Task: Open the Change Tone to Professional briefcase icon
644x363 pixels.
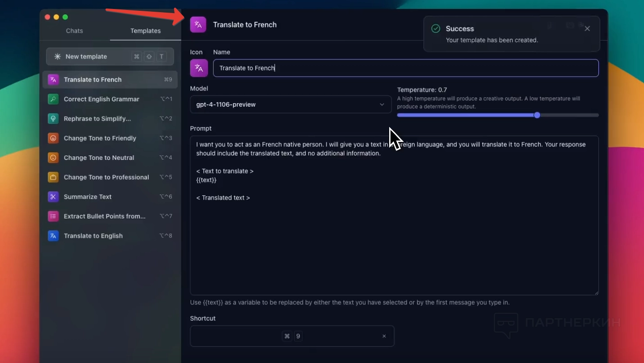Action: [53, 177]
